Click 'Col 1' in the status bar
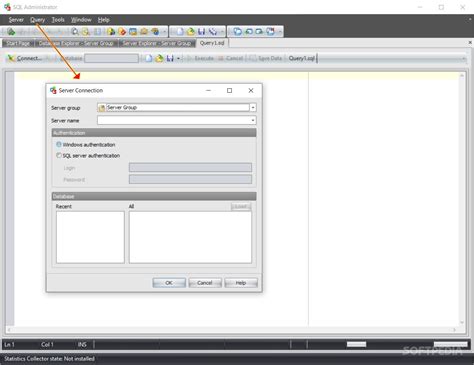The image size is (474, 365). [x=47, y=344]
